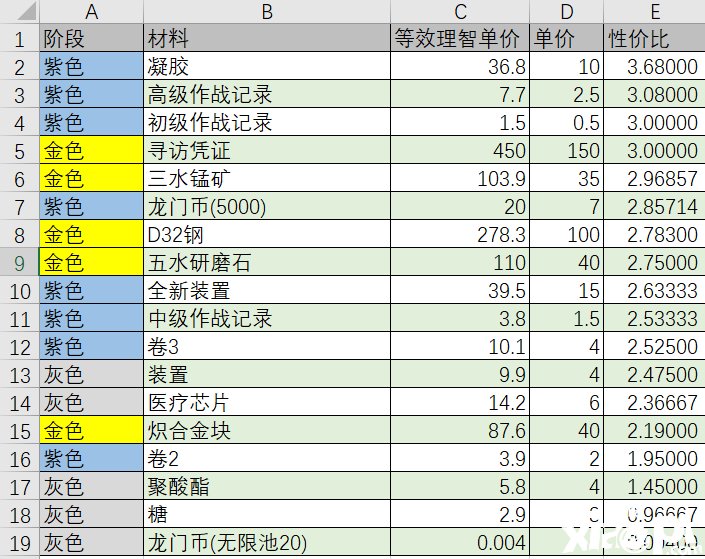Select the 五水研磨石 cell

point(267,262)
